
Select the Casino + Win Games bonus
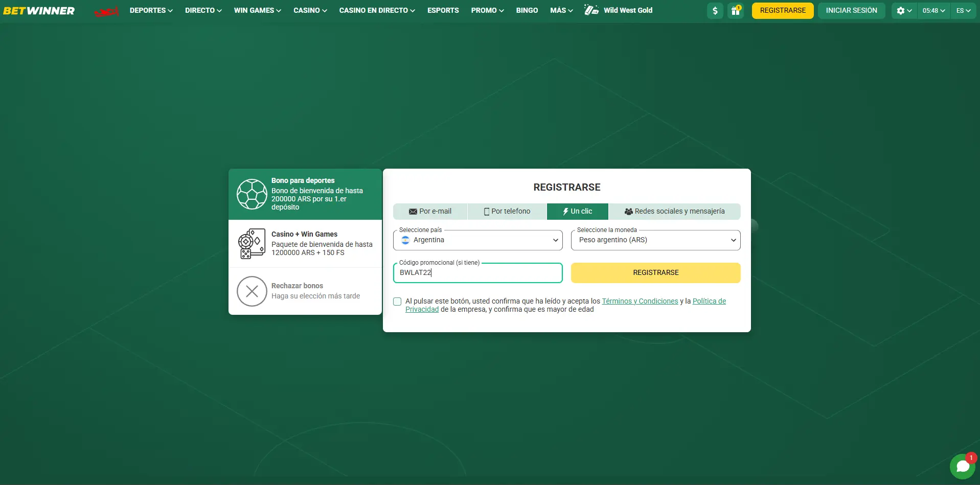click(305, 244)
